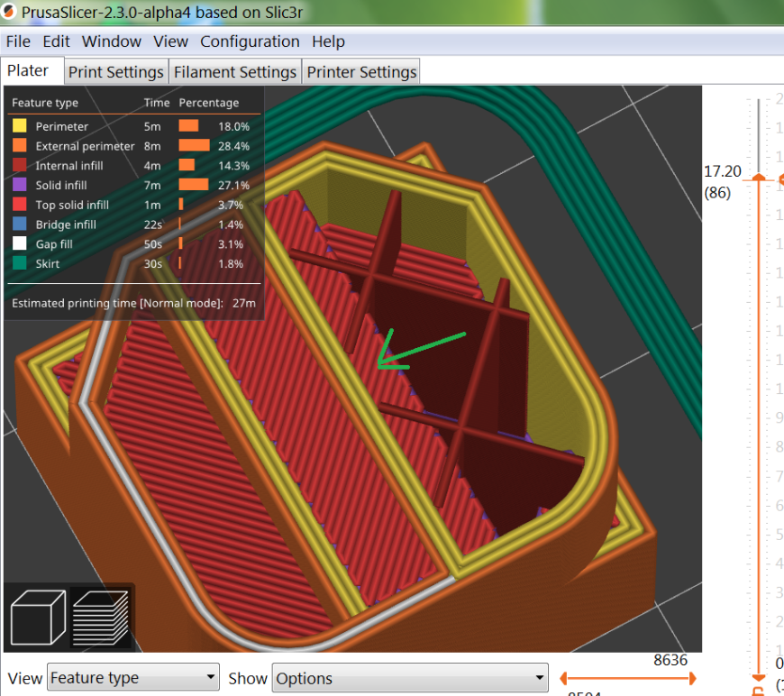Image resolution: width=784 pixels, height=696 pixels.
Task: Open the Window menu
Action: tap(112, 41)
